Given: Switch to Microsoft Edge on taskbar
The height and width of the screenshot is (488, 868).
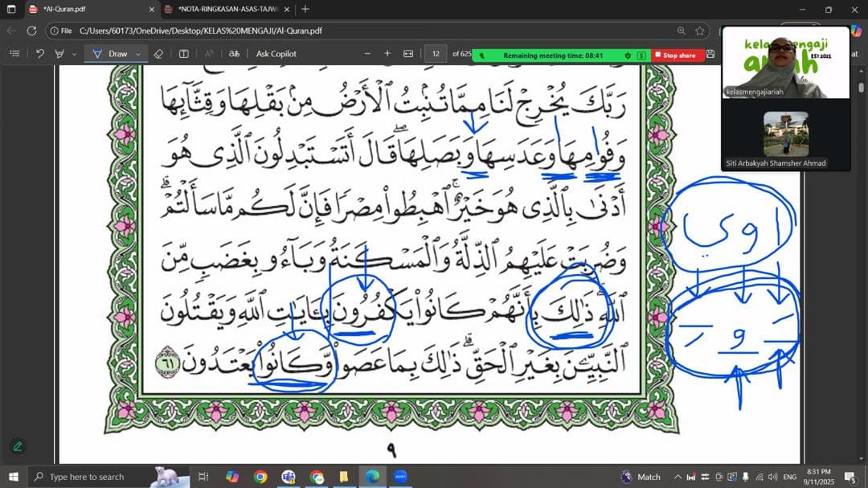Looking at the screenshot, I should [372, 477].
